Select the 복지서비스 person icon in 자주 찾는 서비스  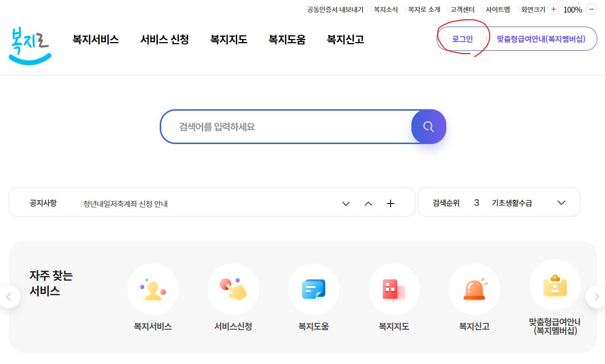pyautogui.click(x=153, y=289)
